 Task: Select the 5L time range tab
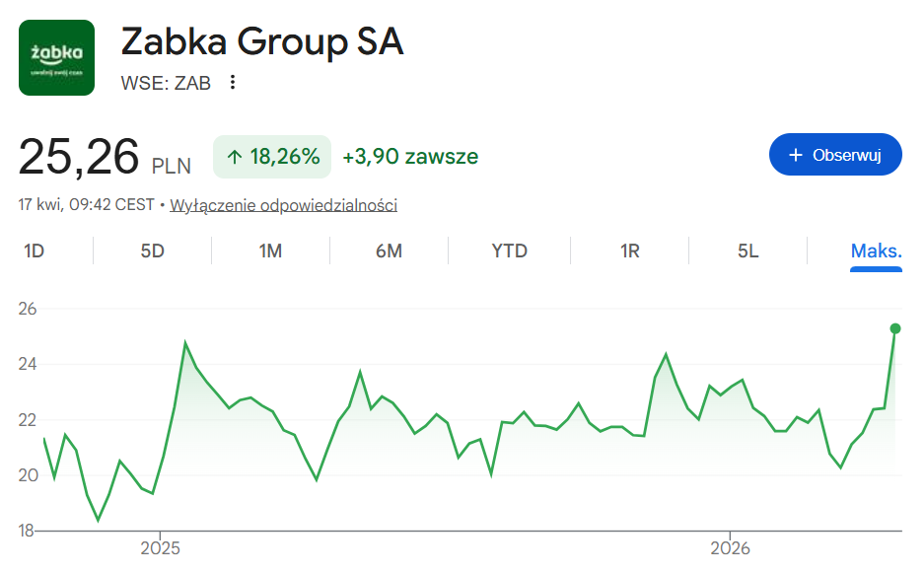coord(748,251)
